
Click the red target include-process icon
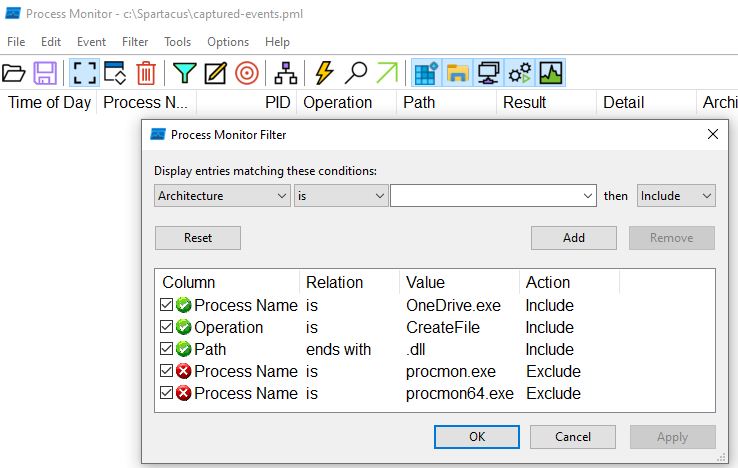click(247, 73)
